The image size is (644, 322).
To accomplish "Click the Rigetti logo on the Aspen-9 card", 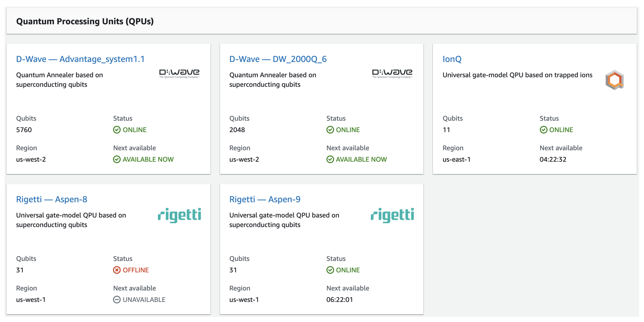I will (x=392, y=215).
